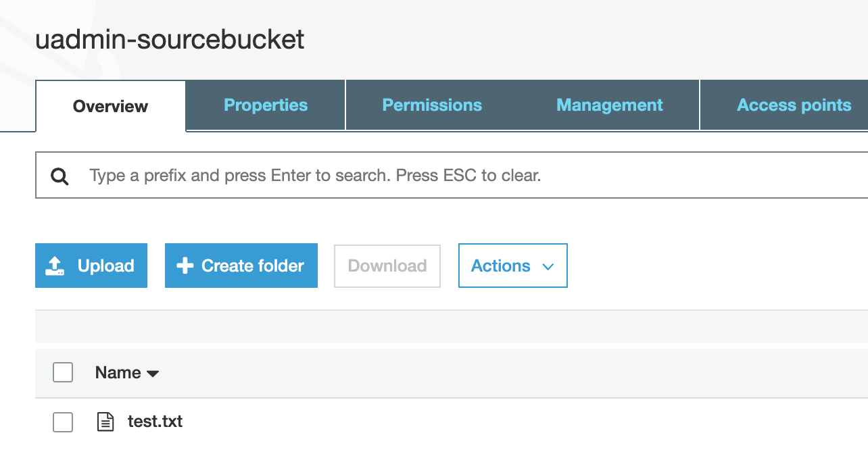Click the sort arrow beside Name header
Image resolution: width=868 pixels, height=454 pixels.
(x=153, y=373)
